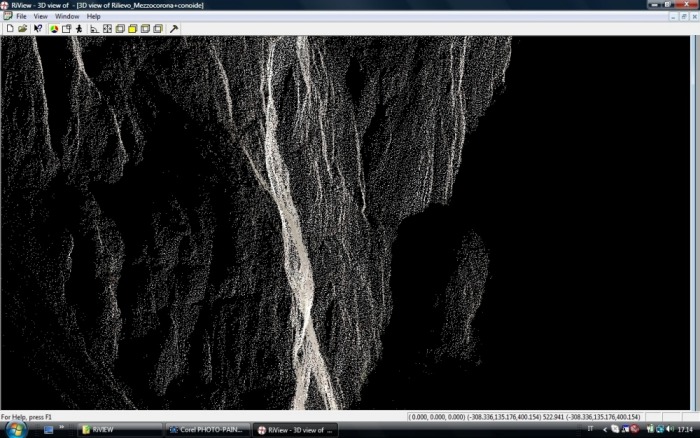This screenshot has width=700, height=438.
Task: Switch to Corel PHOTO-PAINT taskbar button
Action: (x=207, y=430)
